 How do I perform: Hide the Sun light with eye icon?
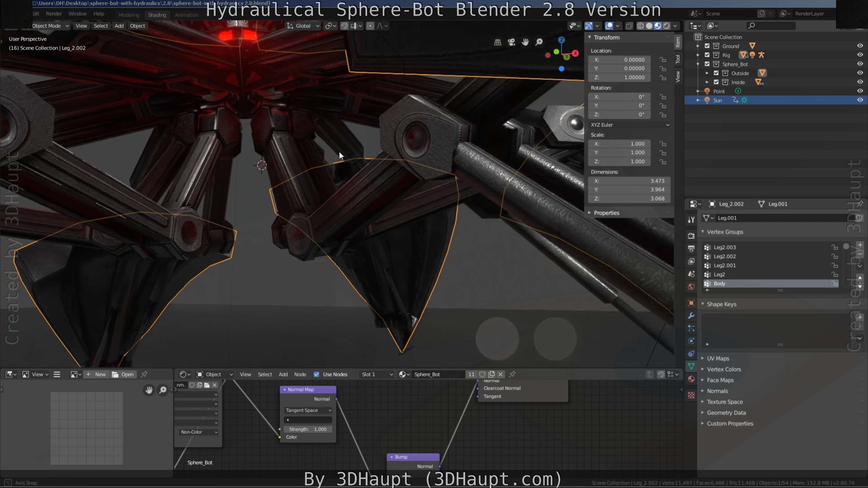(860, 100)
